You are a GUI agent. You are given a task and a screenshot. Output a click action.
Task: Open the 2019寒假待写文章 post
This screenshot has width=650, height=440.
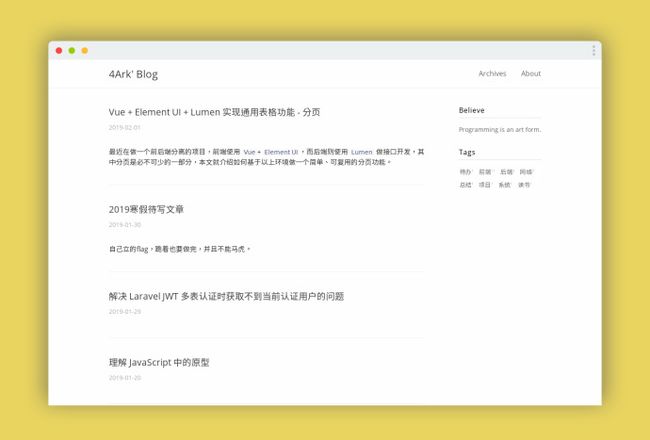coord(146,209)
